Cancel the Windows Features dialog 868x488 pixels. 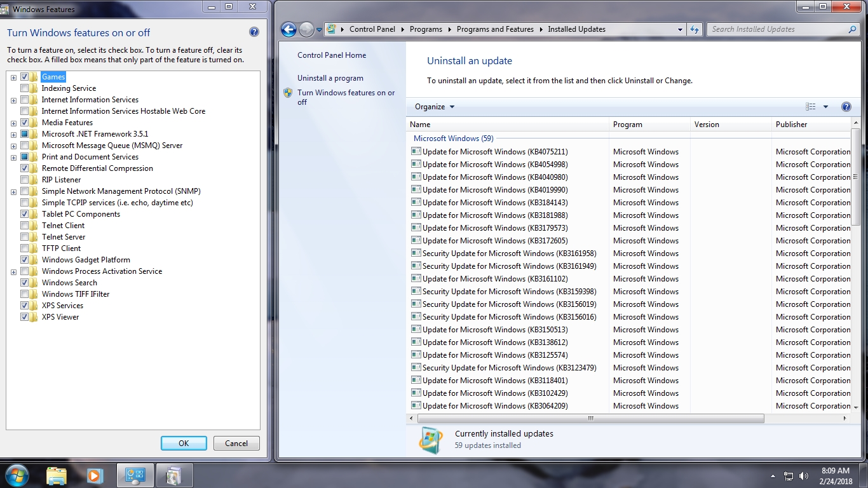pyautogui.click(x=236, y=444)
